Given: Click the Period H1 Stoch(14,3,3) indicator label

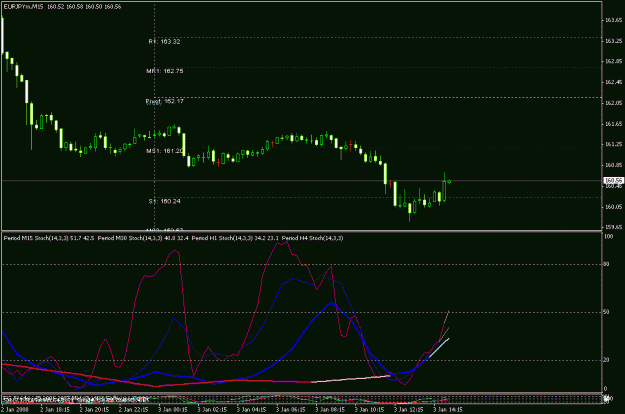Looking at the screenshot, I should [222, 238].
